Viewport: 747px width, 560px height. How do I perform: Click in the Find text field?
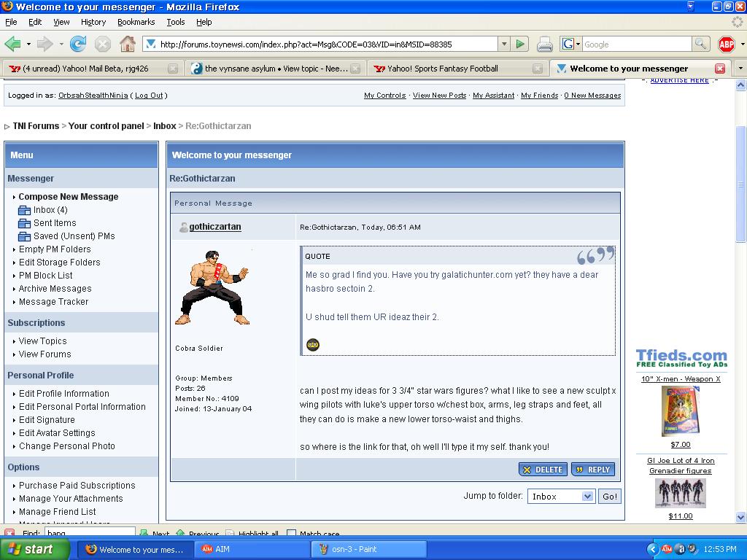tap(90, 533)
